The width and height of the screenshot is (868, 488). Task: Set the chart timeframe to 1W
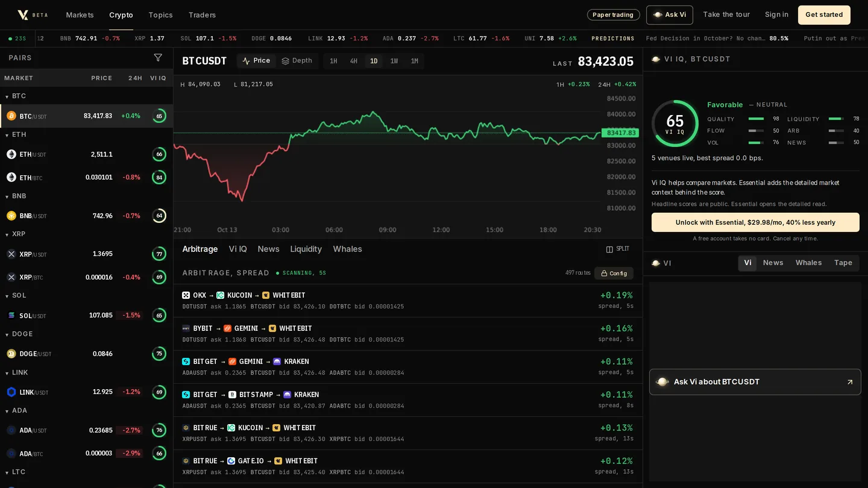(x=394, y=61)
